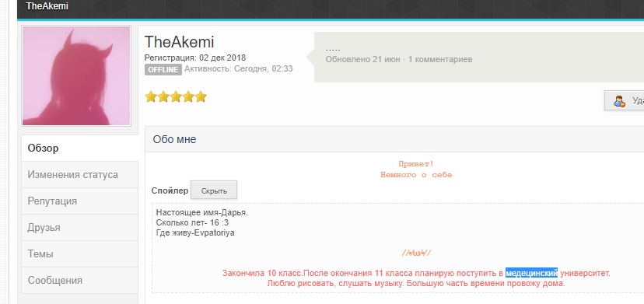Click the Обо мне section header

pos(174,139)
